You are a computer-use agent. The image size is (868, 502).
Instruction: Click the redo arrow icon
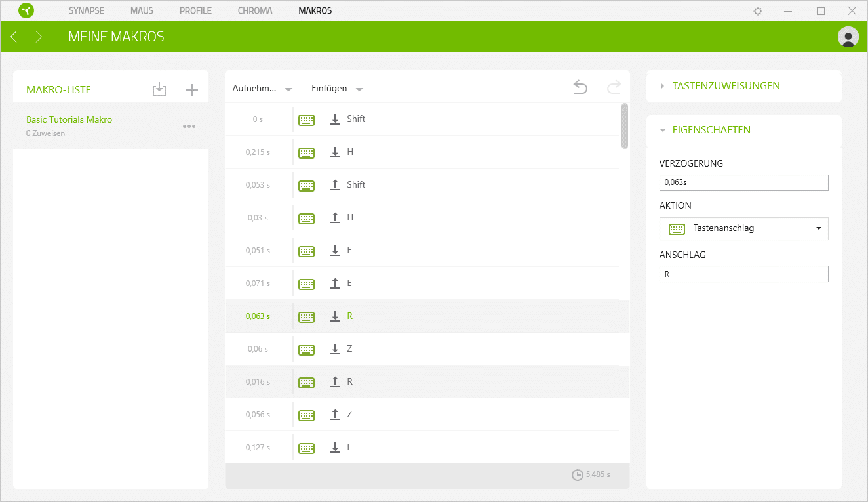coord(614,87)
